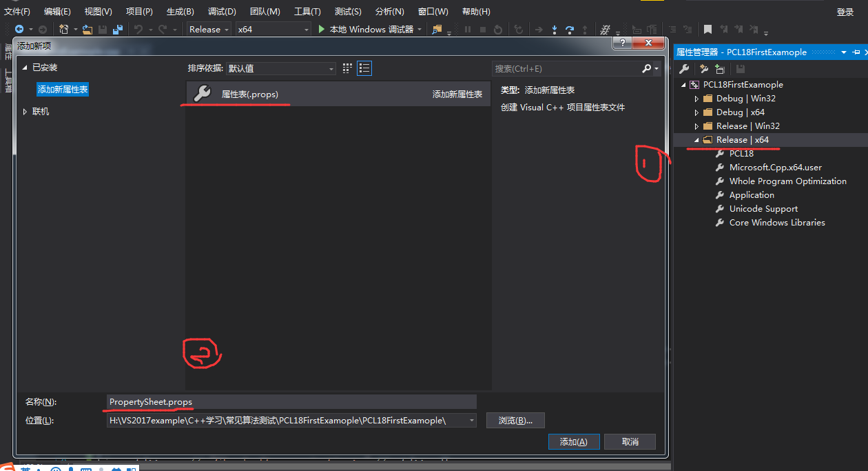Click the Add New Property Sheet icon
Viewport: 868px width, 471px height.
point(703,68)
